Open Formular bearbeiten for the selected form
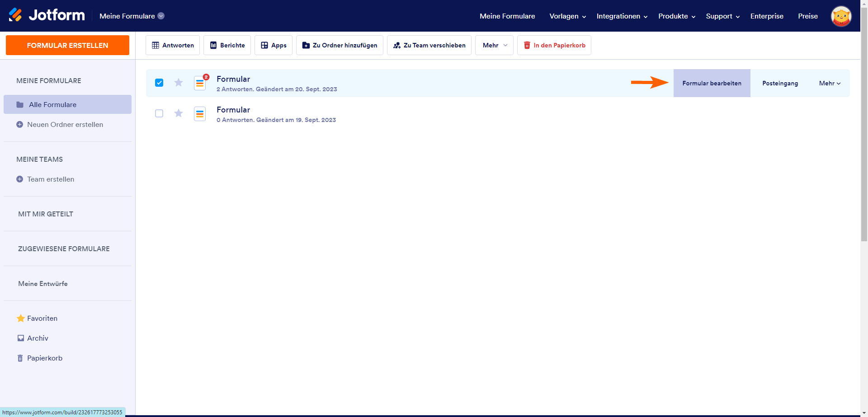Viewport: 868px width, 417px height. coord(712,83)
